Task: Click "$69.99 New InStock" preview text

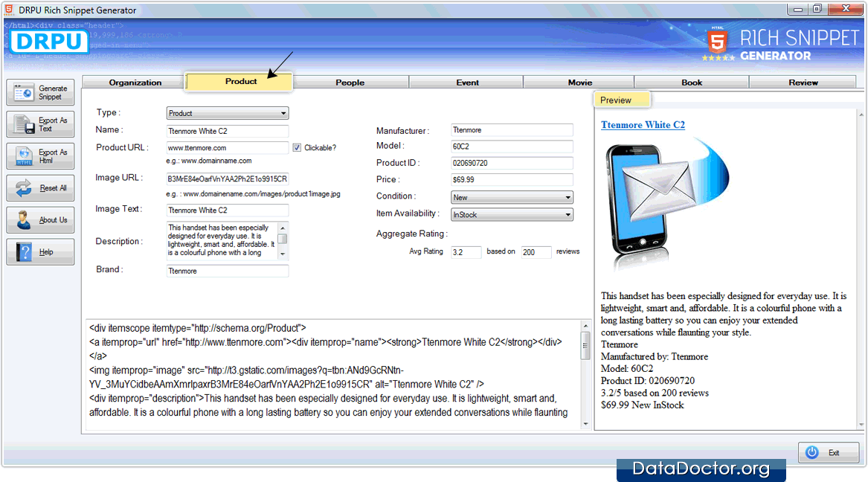Action: click(642, 405)
